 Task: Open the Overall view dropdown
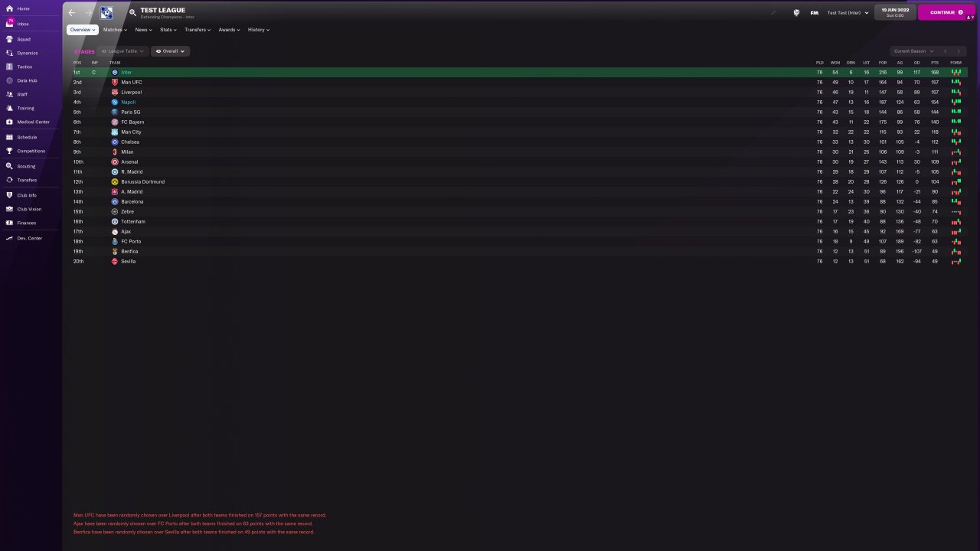pos(170,51)
